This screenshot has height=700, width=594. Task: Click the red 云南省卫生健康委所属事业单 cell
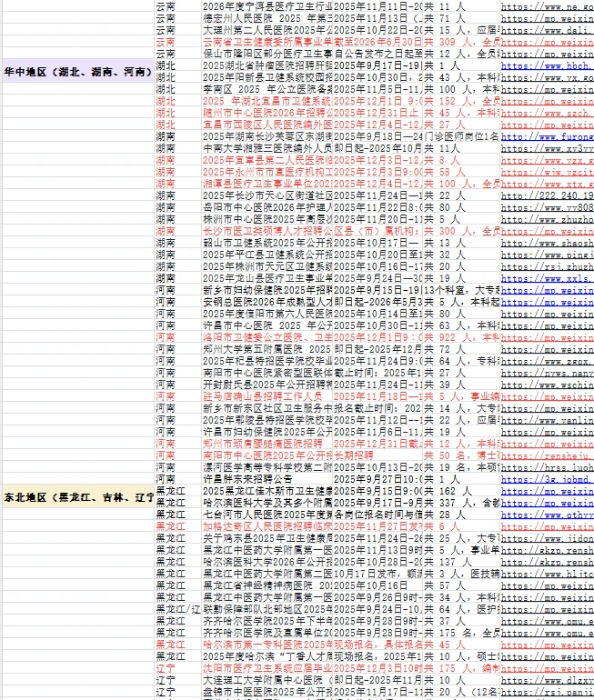click(267, 42)
